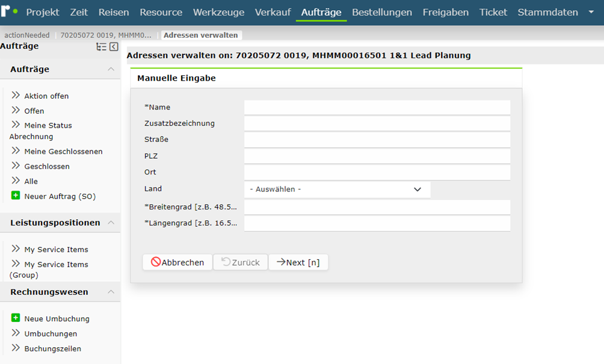
Task: Open the Projekt menu
Action: tap(42, 12)
